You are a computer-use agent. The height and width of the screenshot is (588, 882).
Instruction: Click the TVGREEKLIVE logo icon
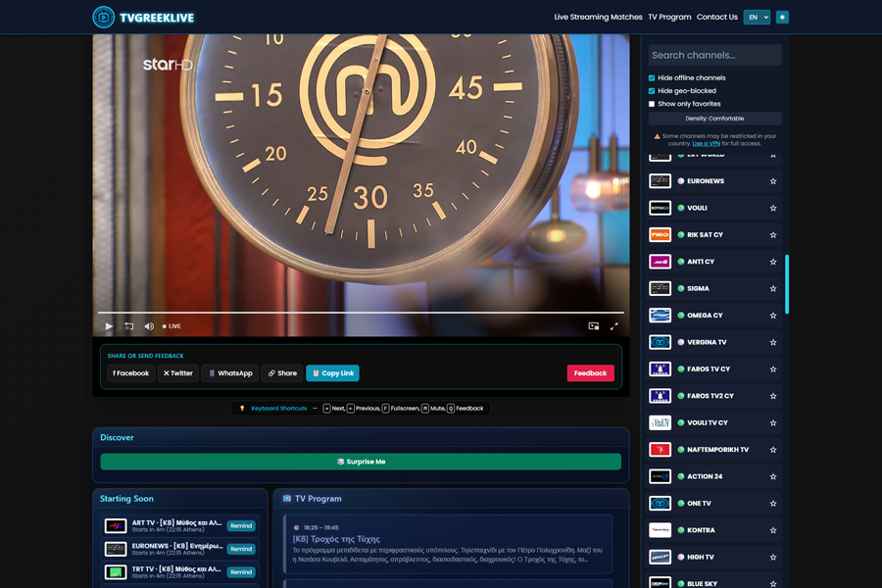pyautogui.click(x=104, y=18)
